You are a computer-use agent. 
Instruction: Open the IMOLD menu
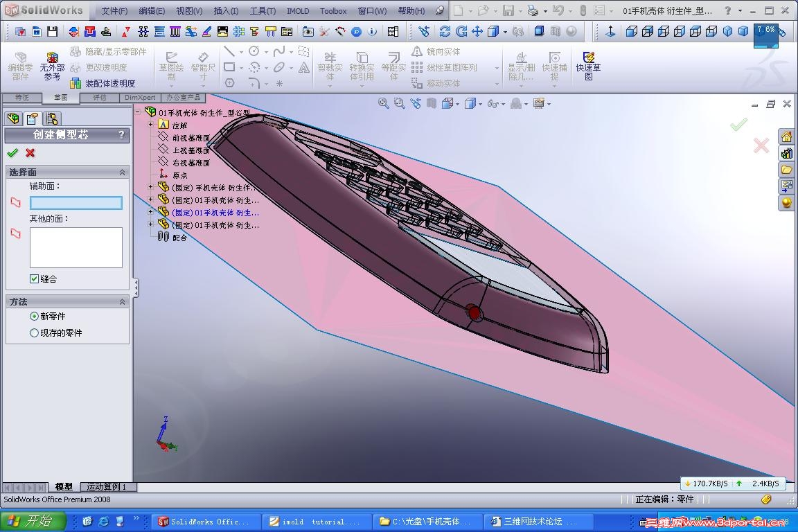[298, 10]
